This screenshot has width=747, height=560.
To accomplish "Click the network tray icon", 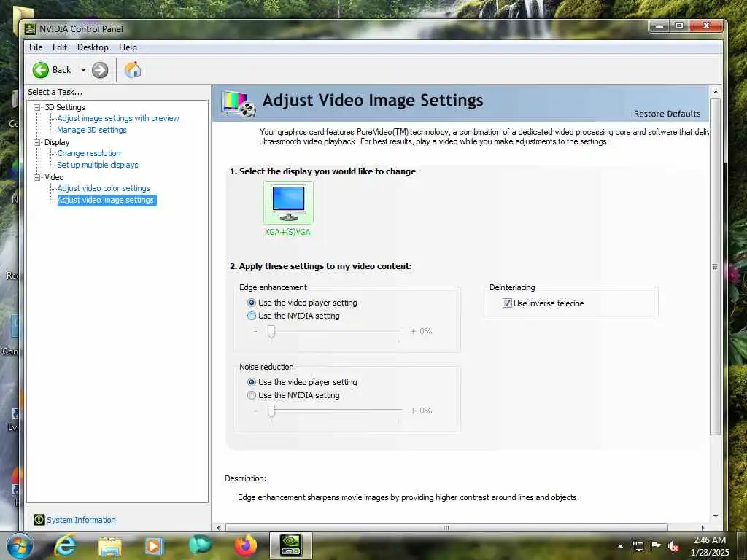I will pyautogui.click(x=638, y=546).
